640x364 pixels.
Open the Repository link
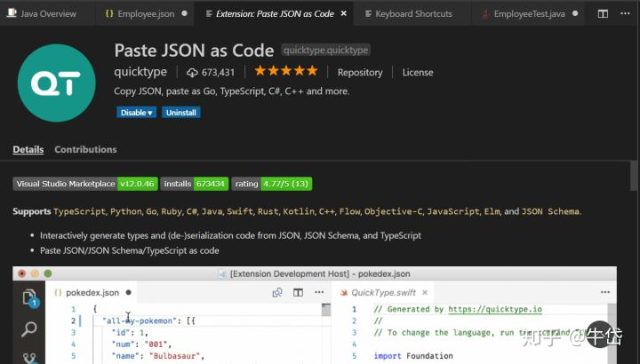click(360, 73)
